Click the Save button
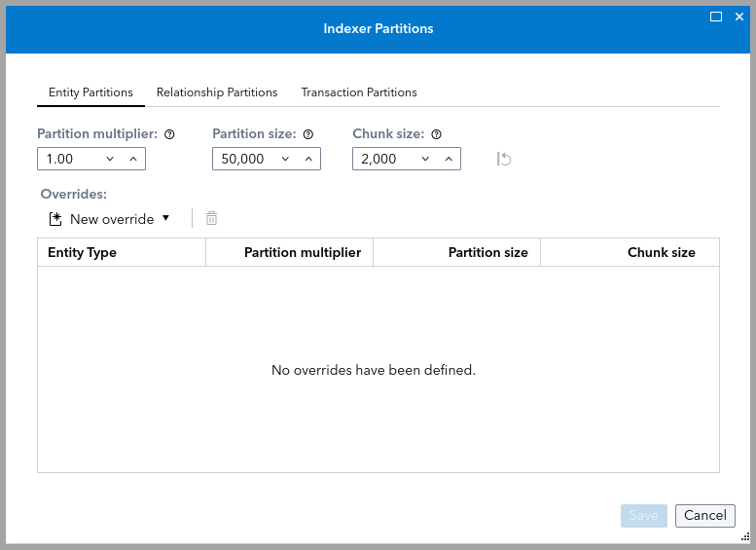The image size is (756, 550). click(x=644, y=516)
